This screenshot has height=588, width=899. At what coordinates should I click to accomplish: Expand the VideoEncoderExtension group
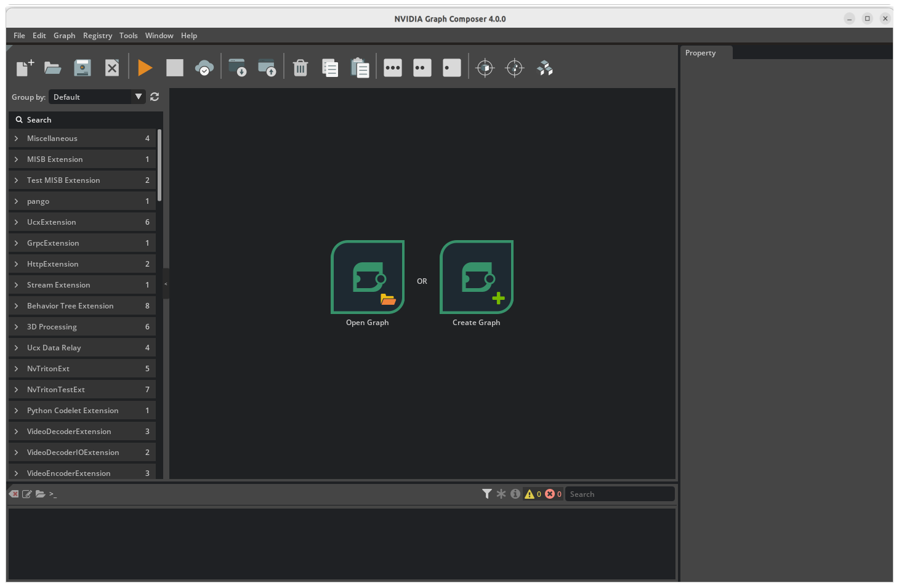point(82,472)
